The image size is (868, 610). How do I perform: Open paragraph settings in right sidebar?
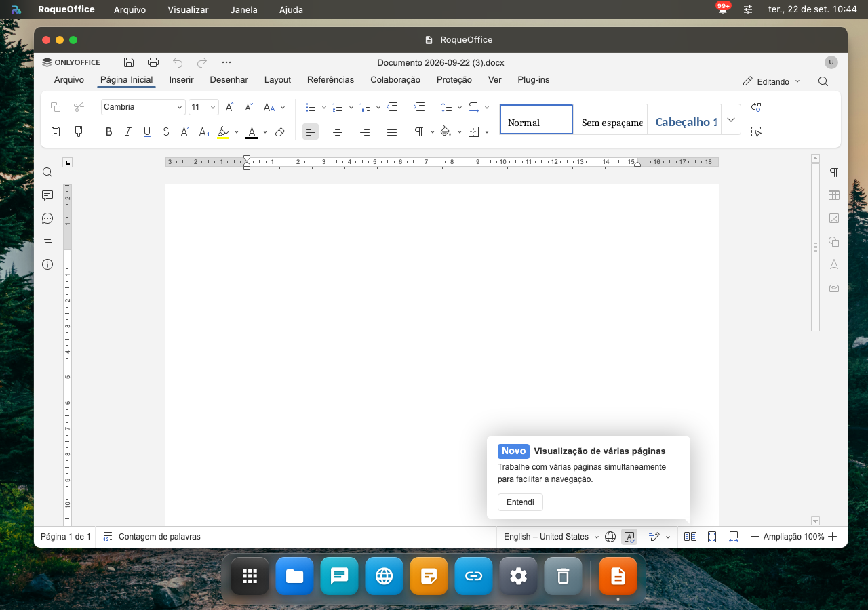click(834, 172)
